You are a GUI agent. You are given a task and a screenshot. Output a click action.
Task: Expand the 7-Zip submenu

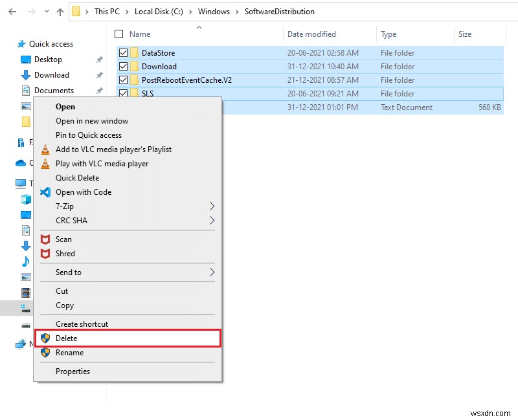tap(65, 206)
